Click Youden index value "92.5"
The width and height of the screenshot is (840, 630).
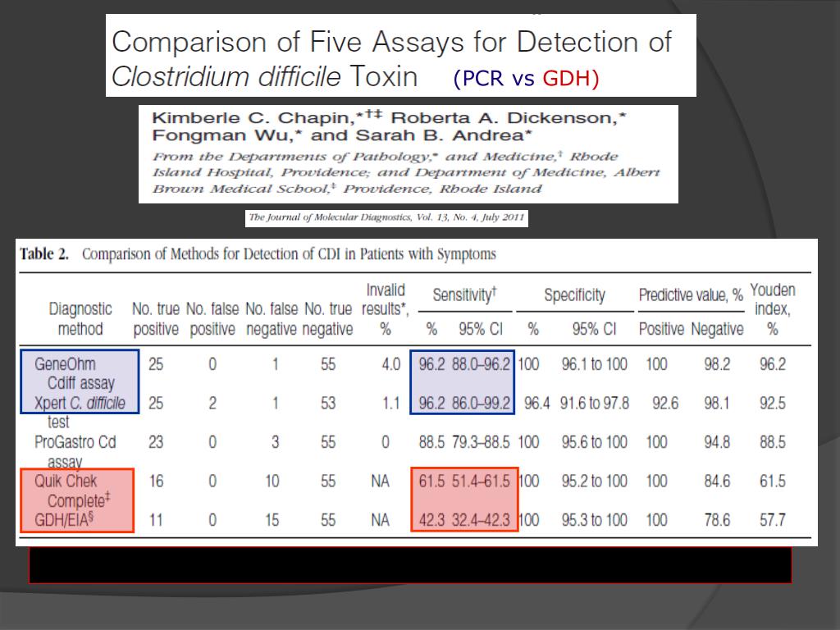pyautogui.click(x=773, y=403)
